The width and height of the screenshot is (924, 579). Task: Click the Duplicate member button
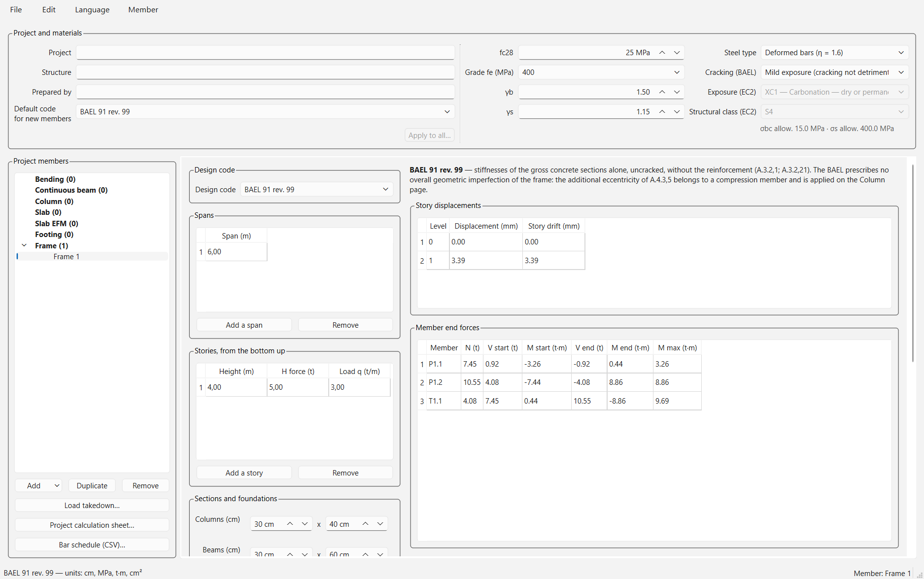pos(92,486)
